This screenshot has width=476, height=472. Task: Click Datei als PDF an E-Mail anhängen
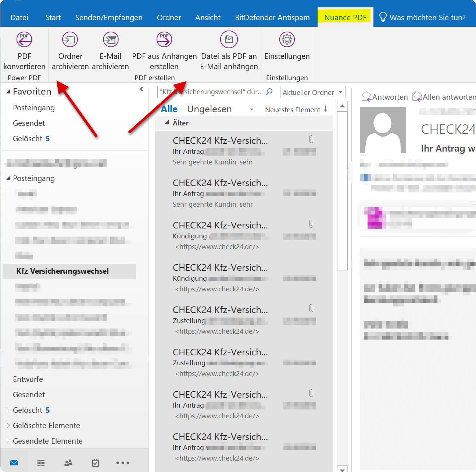pyautogui.click(x=229, y=50)
